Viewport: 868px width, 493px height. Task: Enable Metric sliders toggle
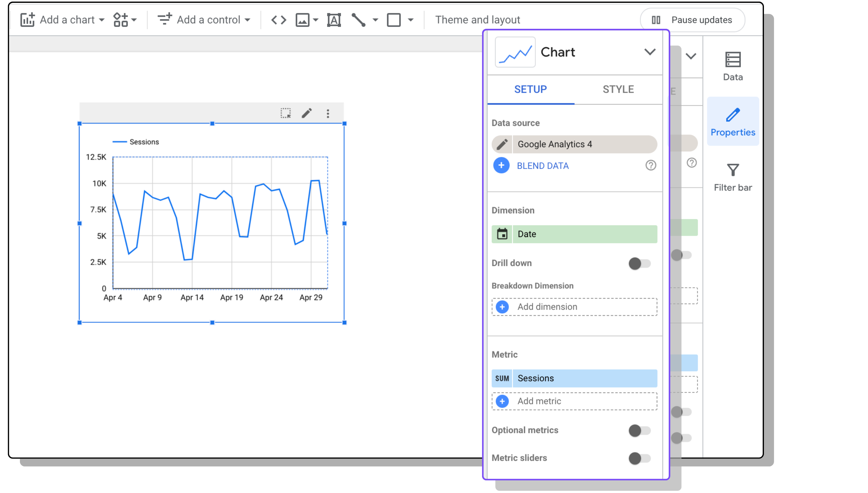(639, 458)
